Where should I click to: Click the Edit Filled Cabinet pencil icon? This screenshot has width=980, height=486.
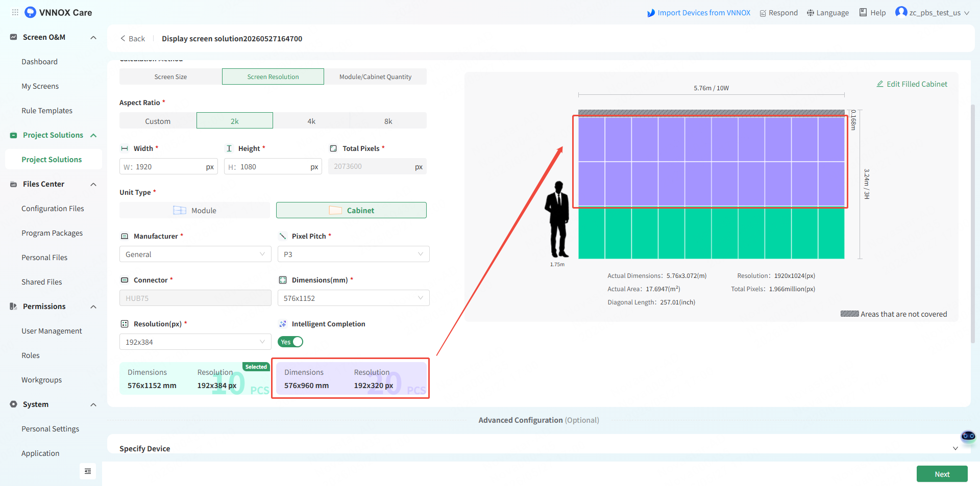point(880,84)
